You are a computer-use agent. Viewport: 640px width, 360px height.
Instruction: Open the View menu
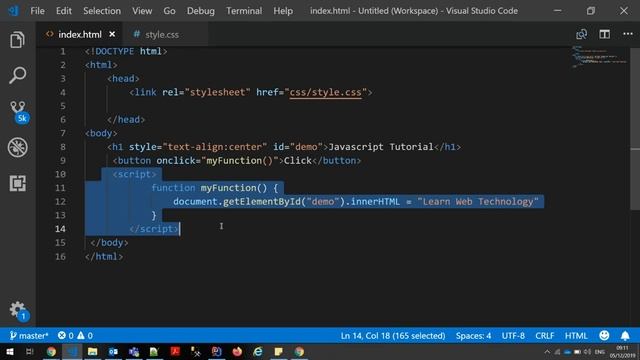point(142,11)
